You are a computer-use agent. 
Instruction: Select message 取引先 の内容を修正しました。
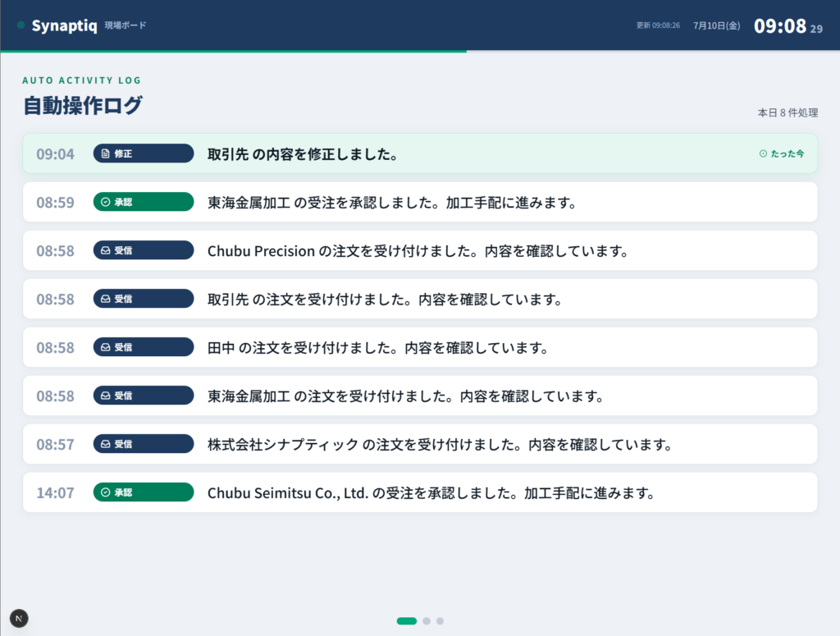pyautogui.click(x=303, y=154)
